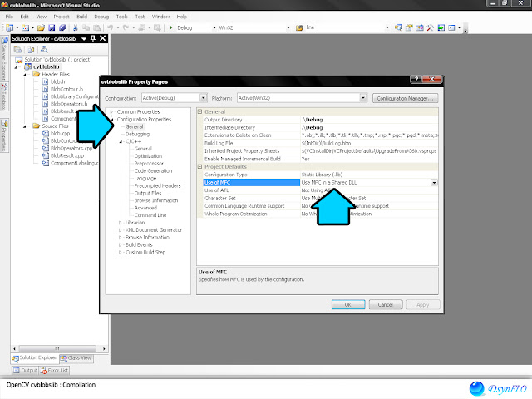Open the Win32 solution platform dropdown

[288, 27]
